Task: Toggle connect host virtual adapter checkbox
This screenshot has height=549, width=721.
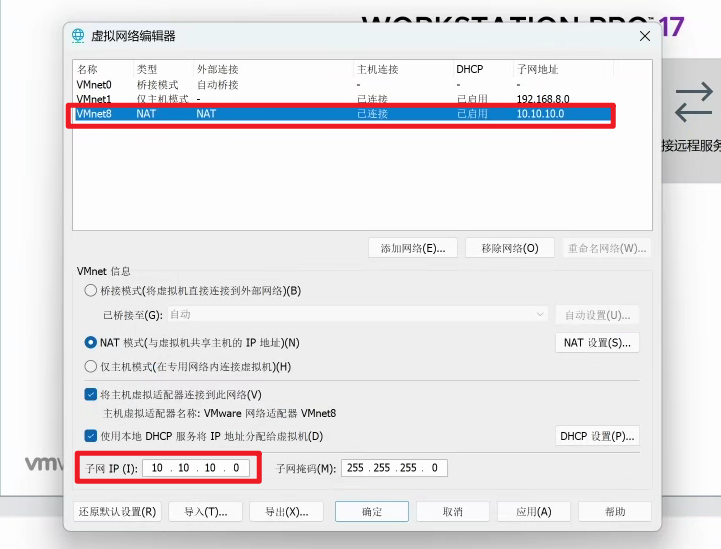Action: tap(91, 395)
